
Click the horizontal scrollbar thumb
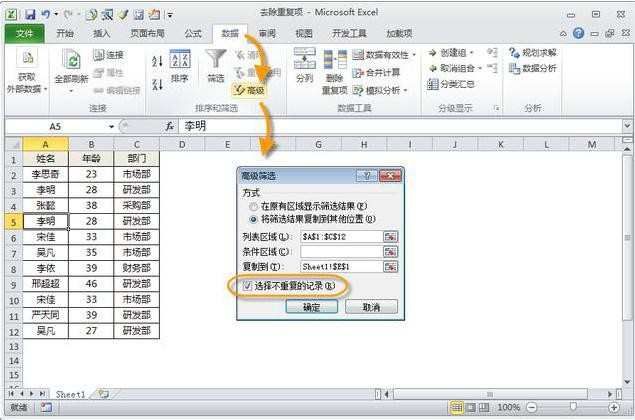point(490,394)
